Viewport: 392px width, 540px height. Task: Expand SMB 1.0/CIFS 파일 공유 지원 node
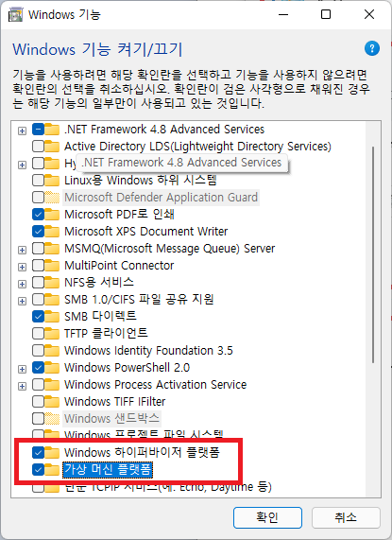[22, 301]
